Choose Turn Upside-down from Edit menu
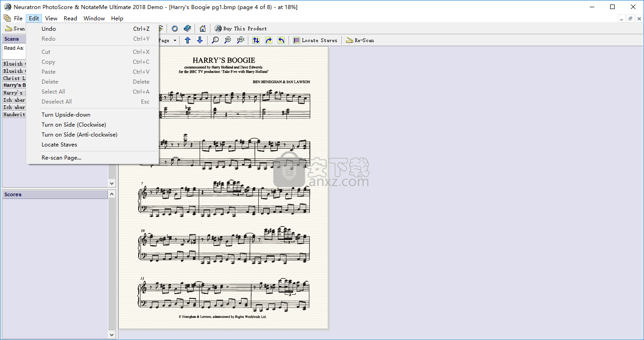This screenshot has width=644, height=340. click(x=93, y=114)
